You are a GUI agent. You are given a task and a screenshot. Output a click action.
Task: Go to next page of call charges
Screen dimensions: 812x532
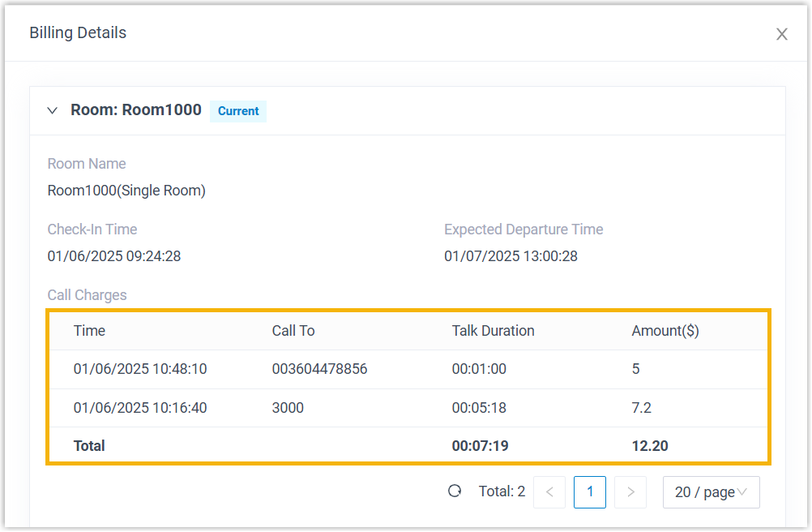point(630,491)
